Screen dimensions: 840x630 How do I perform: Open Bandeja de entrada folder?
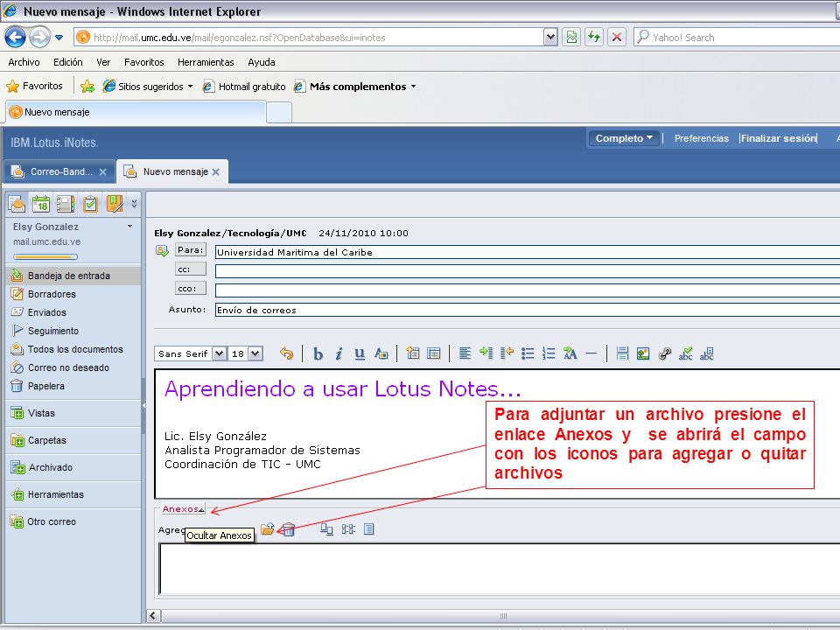[73, 276]
